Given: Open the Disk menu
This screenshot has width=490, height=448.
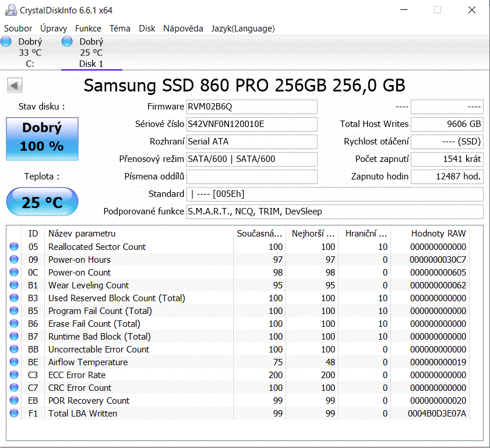Looking at the screenshot, I should tap(147, 28).
